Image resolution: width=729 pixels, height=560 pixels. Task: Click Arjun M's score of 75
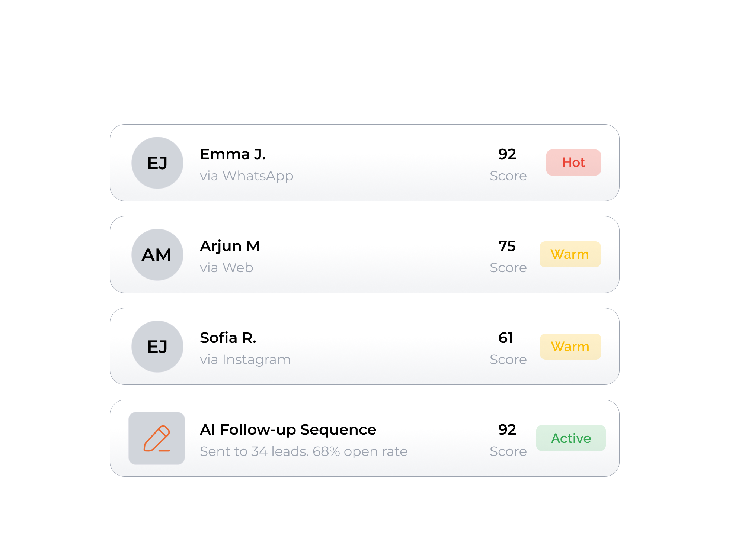point(507,246)
